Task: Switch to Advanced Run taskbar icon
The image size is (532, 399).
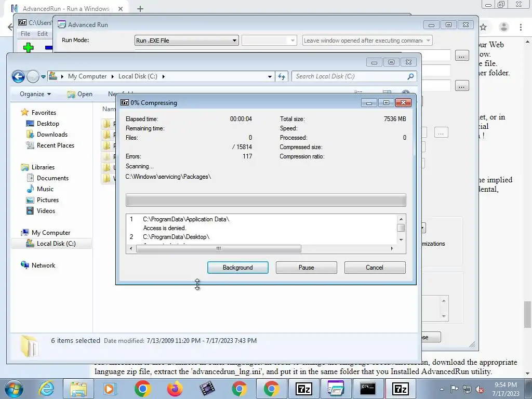Action: 336,389
